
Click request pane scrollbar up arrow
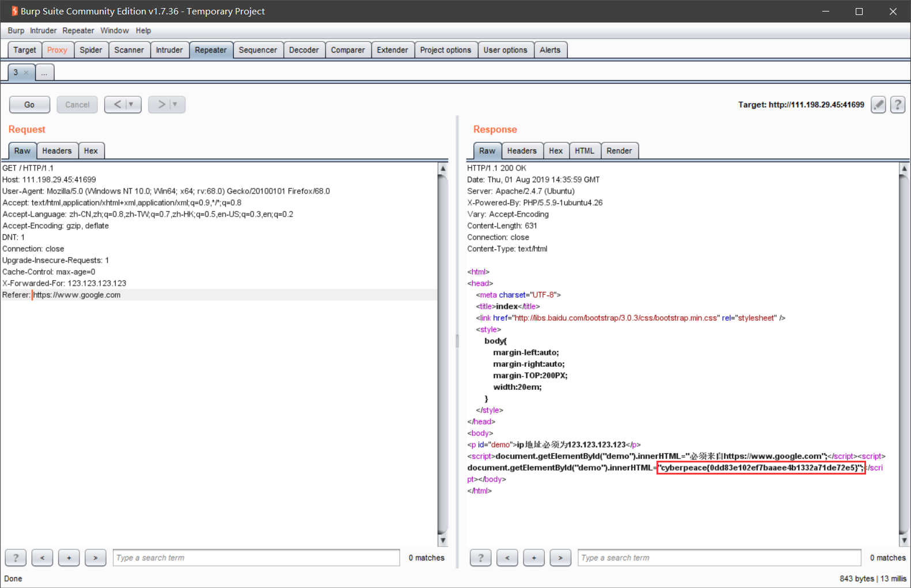[443, 168]
